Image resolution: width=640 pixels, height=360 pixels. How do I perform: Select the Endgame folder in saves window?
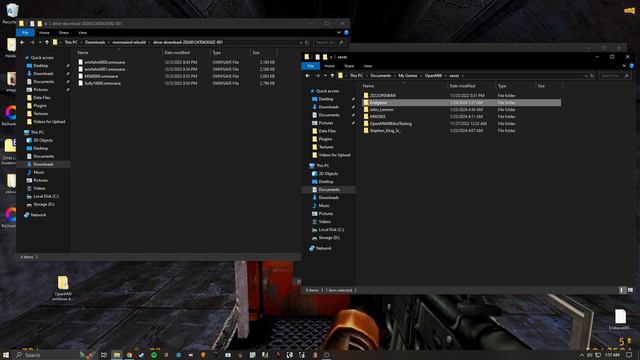(x=461, y=102)
